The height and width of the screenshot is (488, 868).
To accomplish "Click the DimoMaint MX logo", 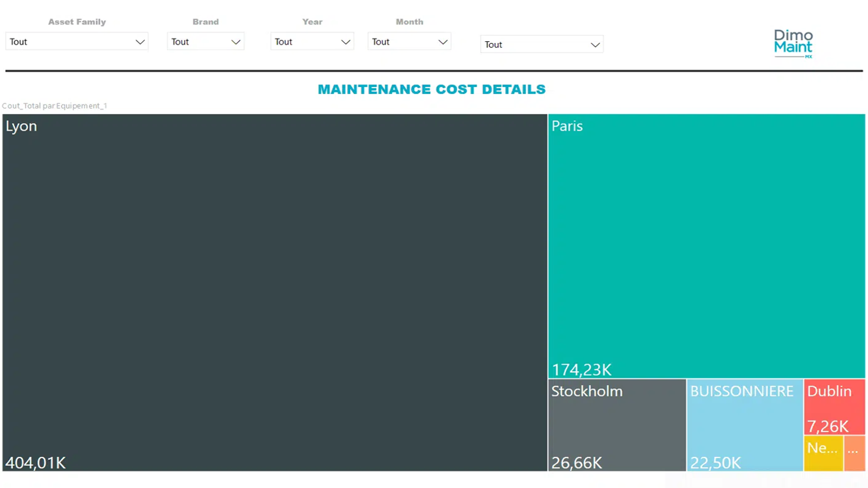I will [x=793, y=43].
